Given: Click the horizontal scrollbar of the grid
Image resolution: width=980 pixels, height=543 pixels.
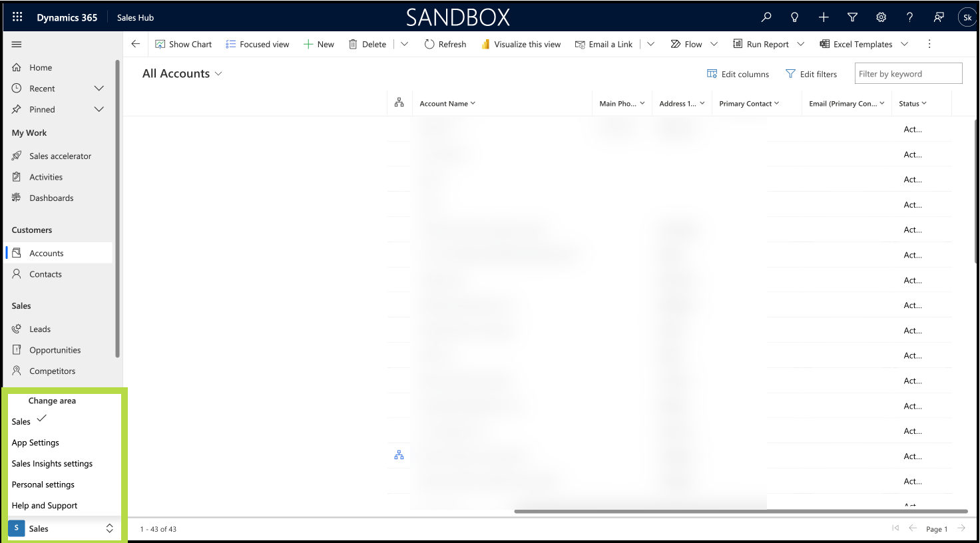Looking at the screenshot, I should point(740,511).
